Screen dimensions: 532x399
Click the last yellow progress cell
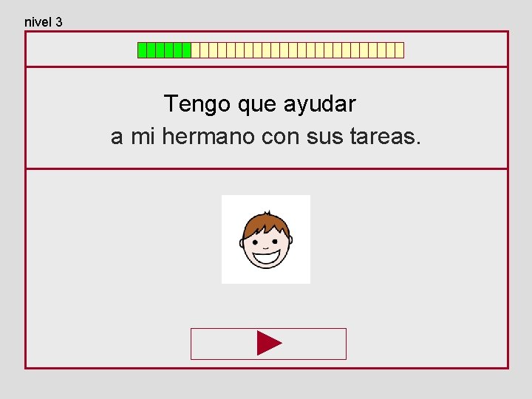click(x=400, y=50)
